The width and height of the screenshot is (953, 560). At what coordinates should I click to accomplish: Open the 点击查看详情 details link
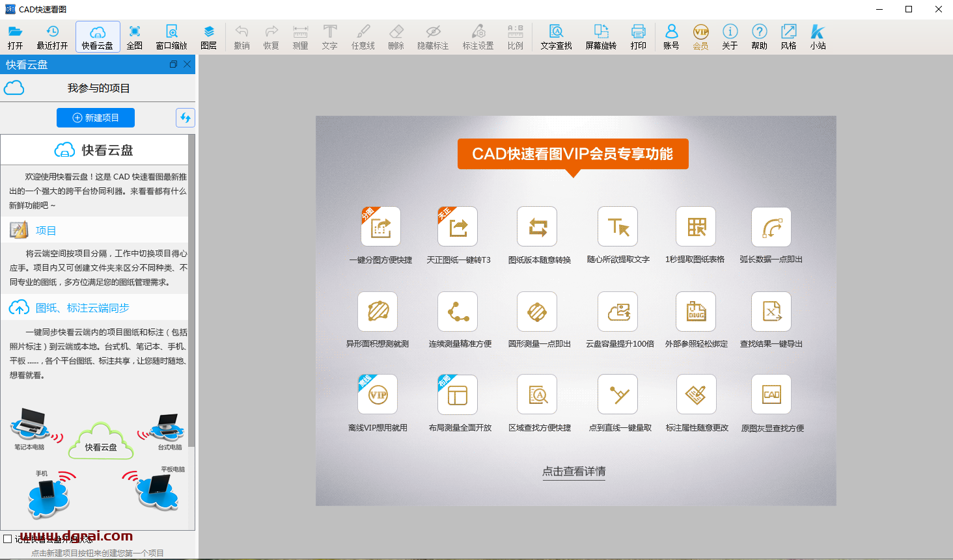pos(573,472)
